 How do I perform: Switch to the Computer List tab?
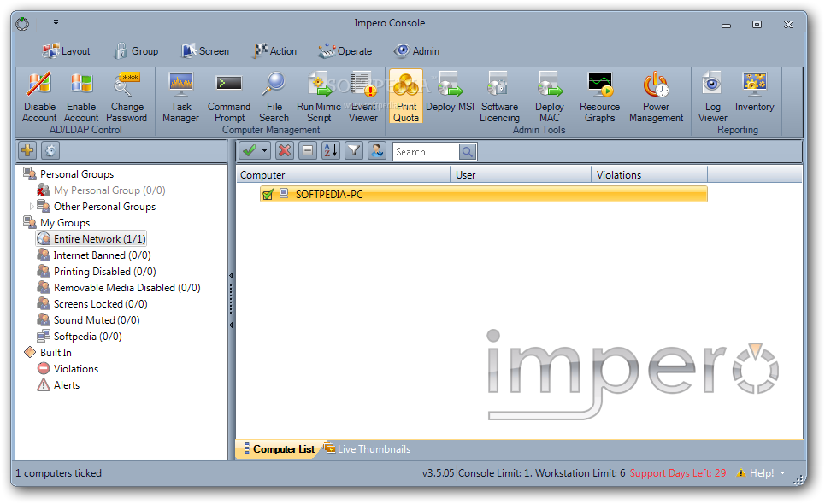click(x=279, y=449)
